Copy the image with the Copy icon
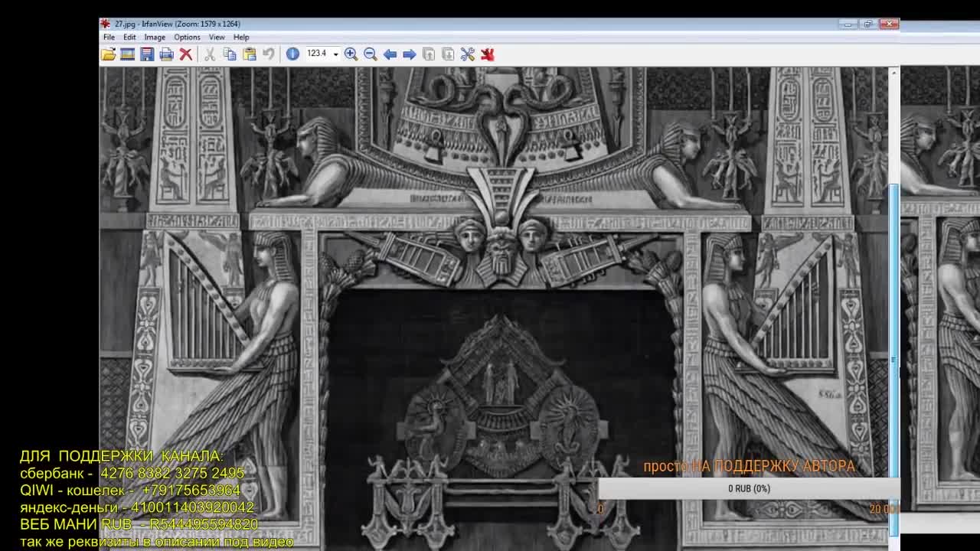This screenshot has height=551, width=980. 230,54
